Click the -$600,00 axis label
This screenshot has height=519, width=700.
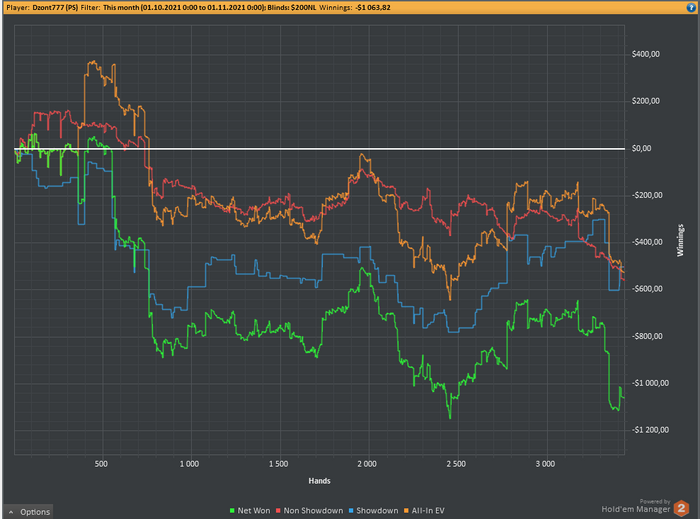pyautogui.click(x=647, y=289)
